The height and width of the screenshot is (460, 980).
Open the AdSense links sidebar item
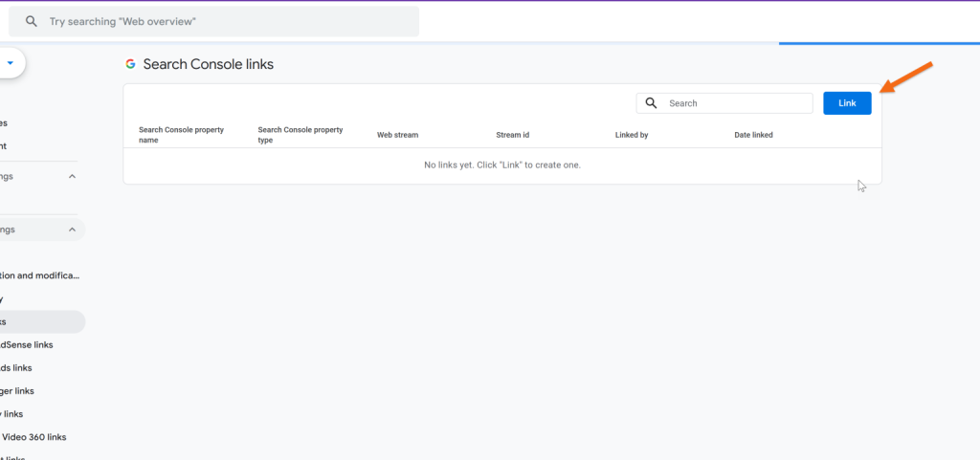(26, 344)
